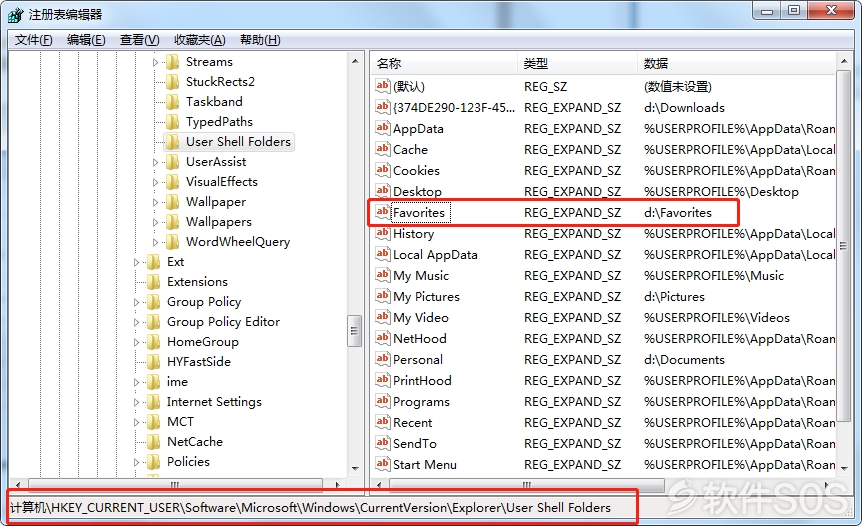Click the values pane vertical scrollbar thumb
The height and width of the screenshot is (526, 862).
[x=843, y=245]
